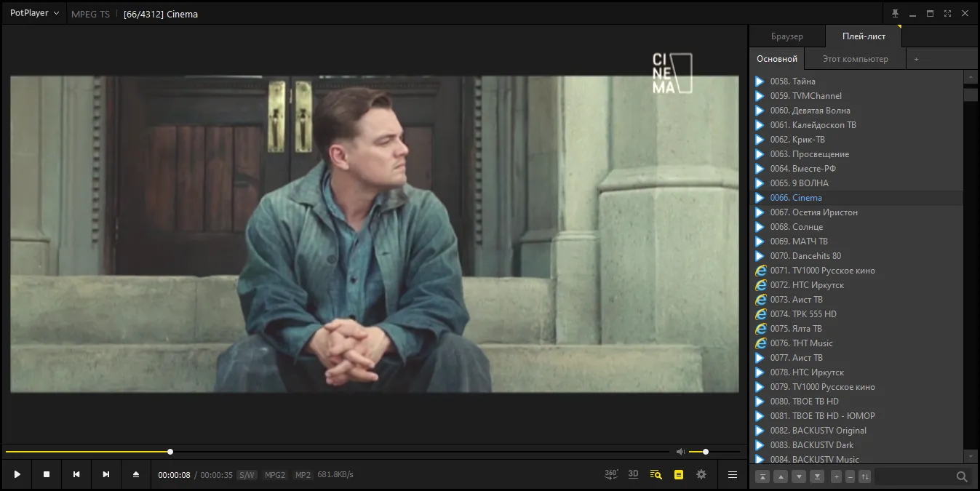Toggle the S/W decoder indicator
This screenshot has width=980, height=491.
tap(247, 475)
